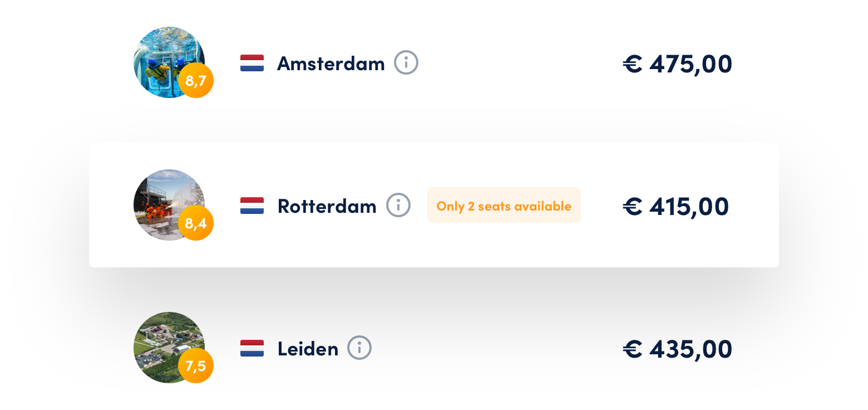Click the € 415,00 price for Rotterdam
This screenshot has width=868, height=410.
point(676,205)
